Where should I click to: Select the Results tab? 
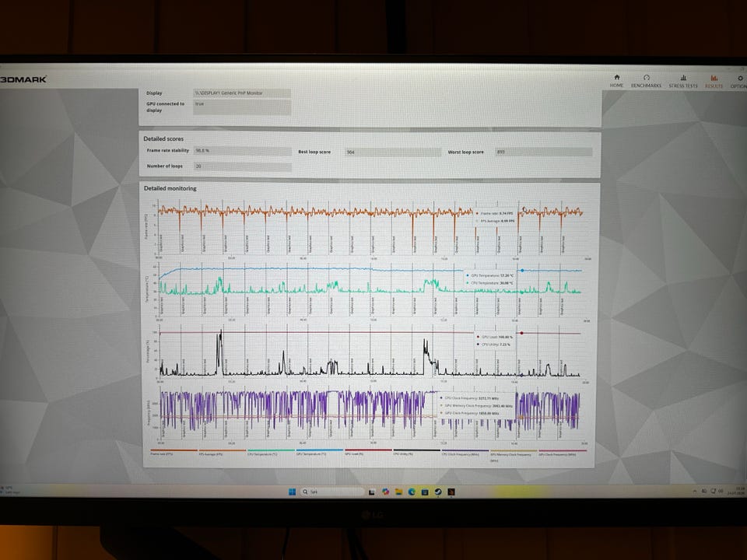point(714,81)
